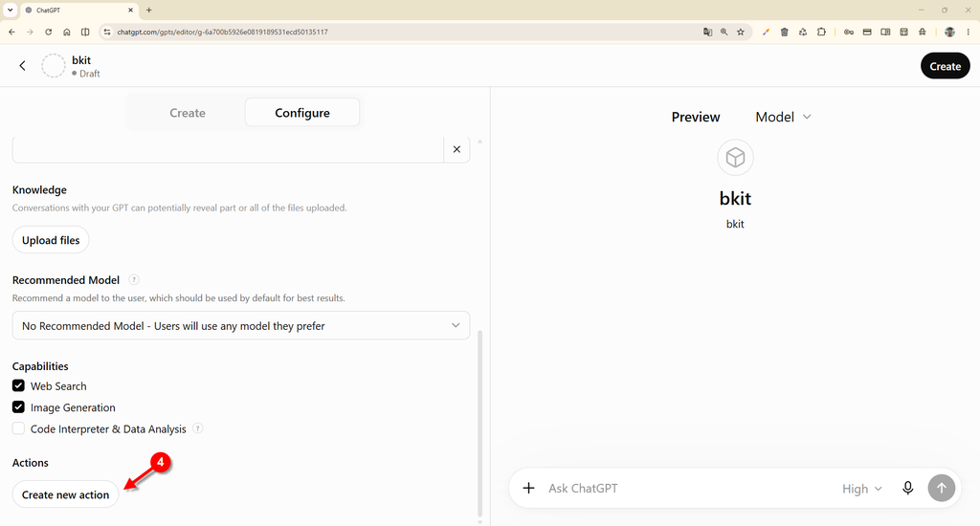Image resolution: width=980 pixels, height=526 pixels.
Task: Send the message with the arrow button
Action: 942,488
